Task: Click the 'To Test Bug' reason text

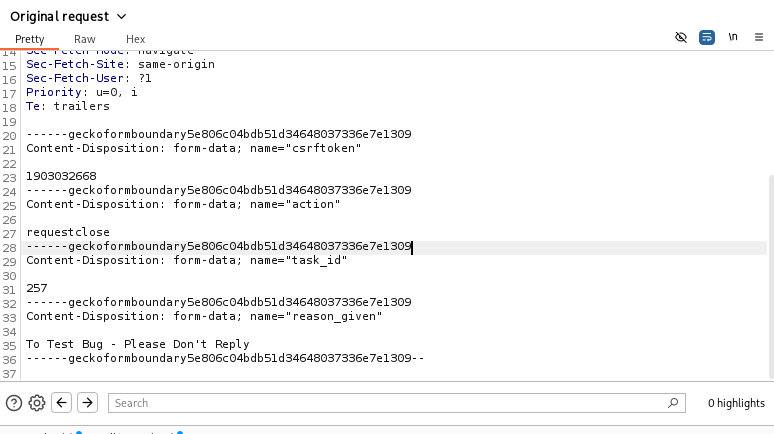Action: coord(137,344)
